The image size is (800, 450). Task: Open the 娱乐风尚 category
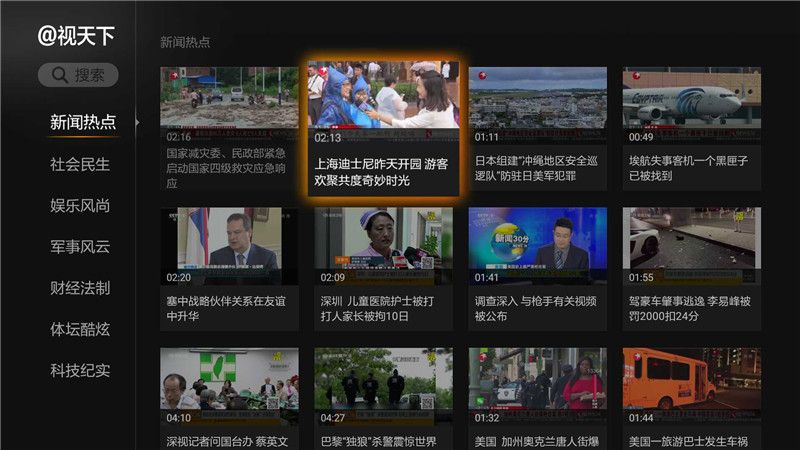tap(80, 206)
